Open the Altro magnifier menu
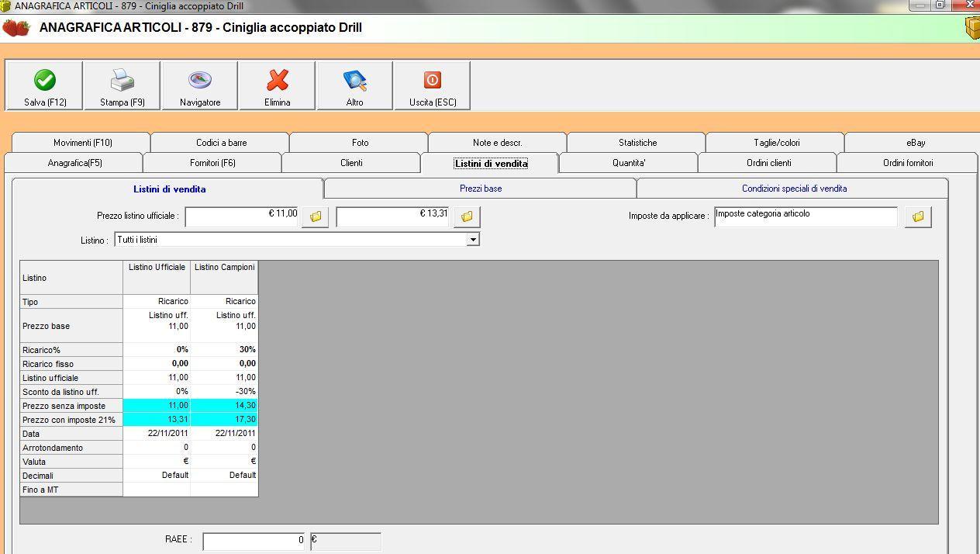The width and height of the screenshot is (980, 554). (354, 86)
